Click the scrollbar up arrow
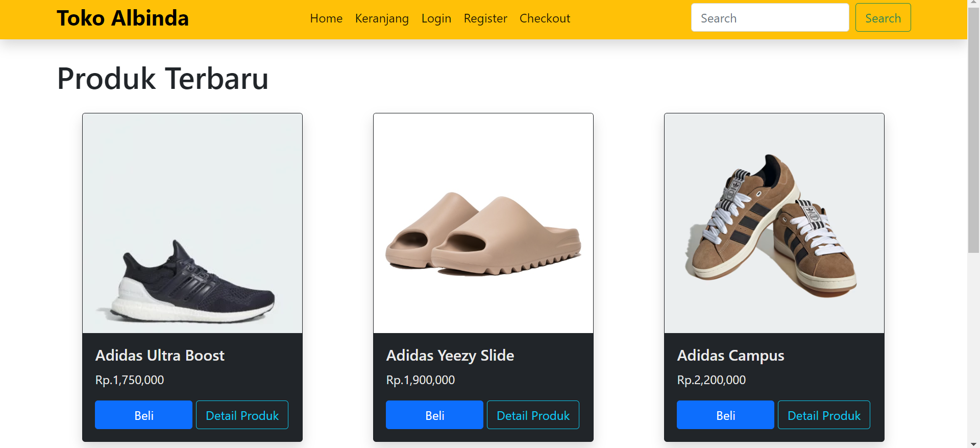The image size is (980, 448). pos(973,3)
